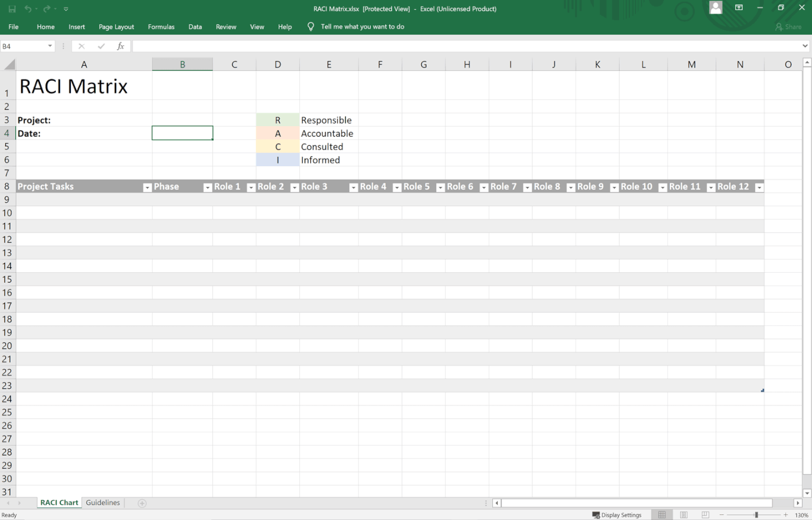812x520 pixels.
Task: Click the zoom slider handle
Action: pos(756,515)
